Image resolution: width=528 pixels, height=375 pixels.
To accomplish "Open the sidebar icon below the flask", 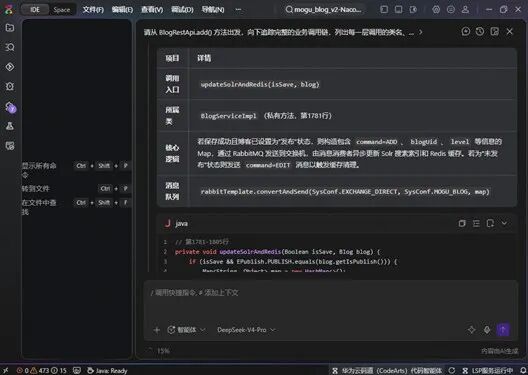I will [10, 146].
